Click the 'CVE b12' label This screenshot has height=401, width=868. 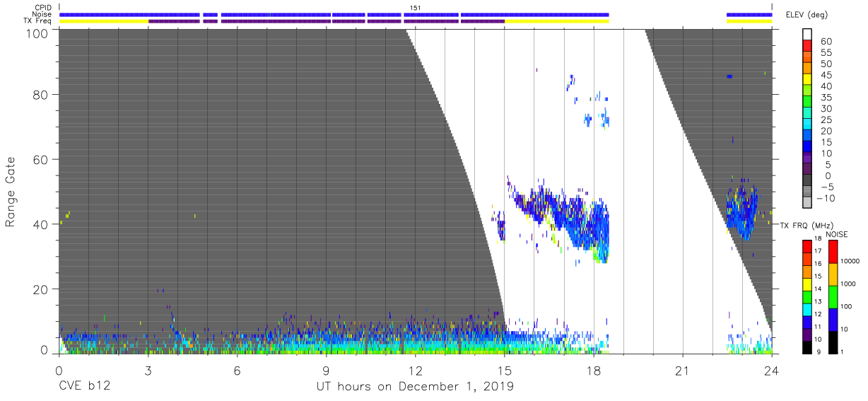coord(84,387)
